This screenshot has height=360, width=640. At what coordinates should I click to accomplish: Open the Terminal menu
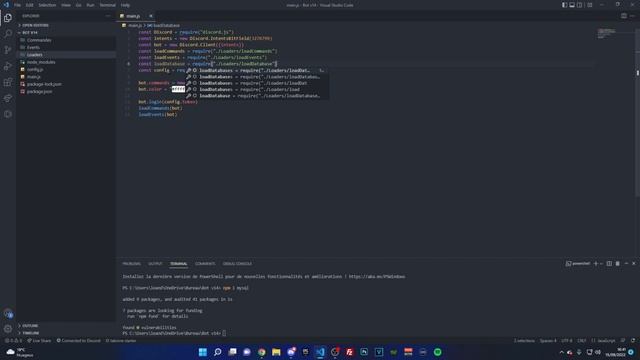tap(107, 5)
